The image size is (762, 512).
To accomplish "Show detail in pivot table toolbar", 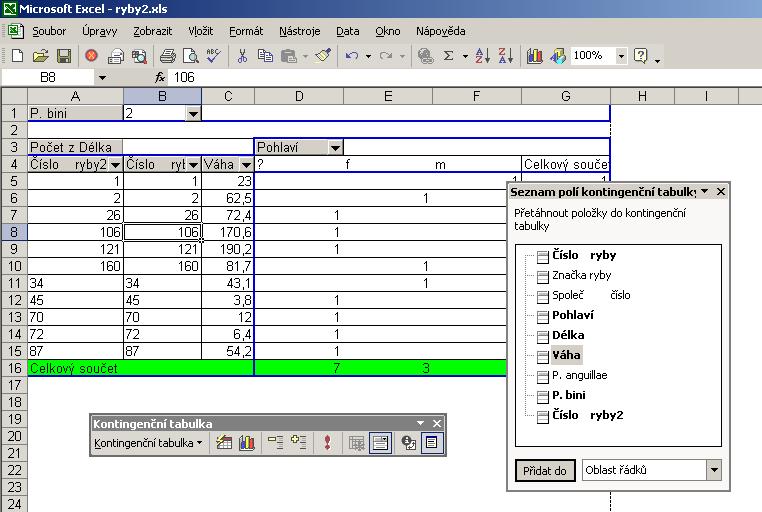I will click(298, 443).
